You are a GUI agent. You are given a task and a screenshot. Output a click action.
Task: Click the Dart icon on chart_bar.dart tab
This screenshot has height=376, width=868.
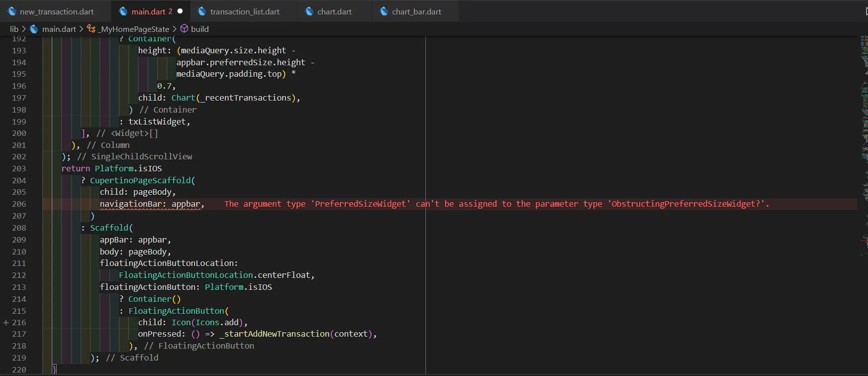coord(384,11)
